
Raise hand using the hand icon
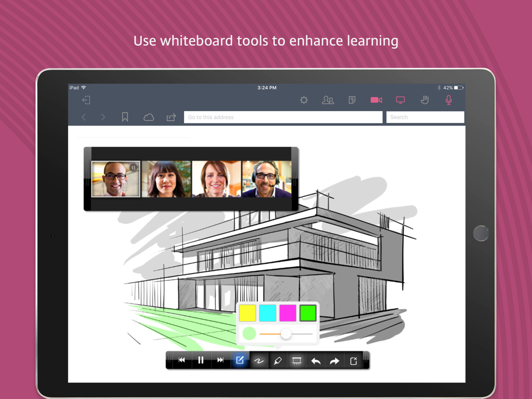click(425, 100)
